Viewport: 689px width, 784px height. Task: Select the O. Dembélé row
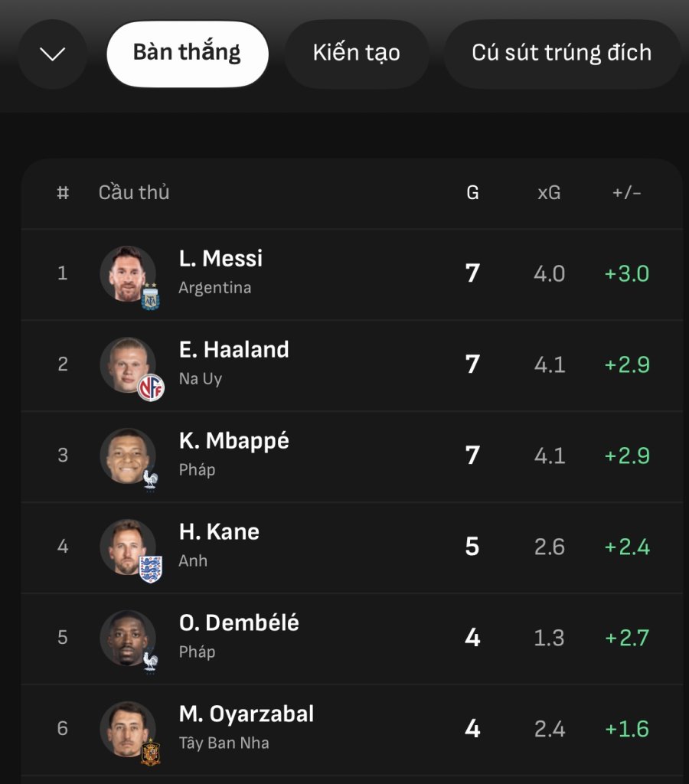click(x=352, y=639)
